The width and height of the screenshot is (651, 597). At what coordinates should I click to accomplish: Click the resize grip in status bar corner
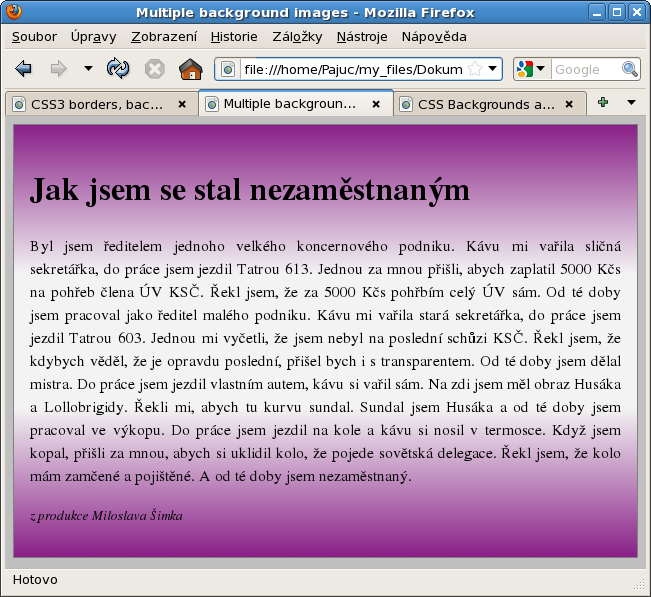tap(639, 584)
